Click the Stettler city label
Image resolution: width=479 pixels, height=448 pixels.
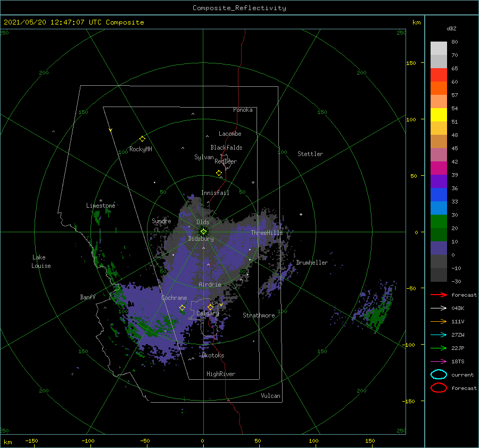pos(310,154)
